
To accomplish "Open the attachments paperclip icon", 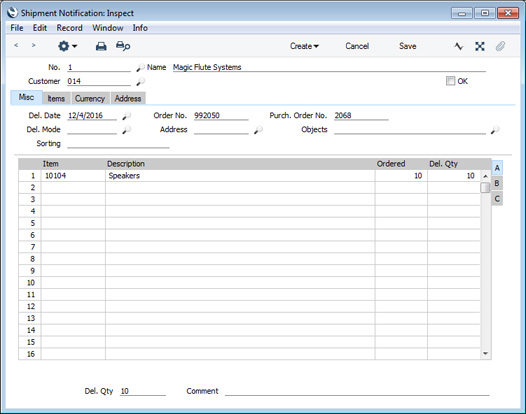I will [x=500, y=46].
